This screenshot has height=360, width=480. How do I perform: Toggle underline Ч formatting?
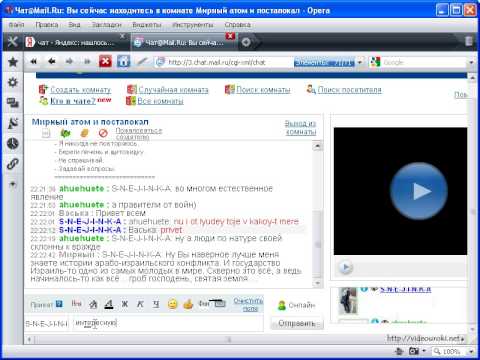click(x=156, y=304)
